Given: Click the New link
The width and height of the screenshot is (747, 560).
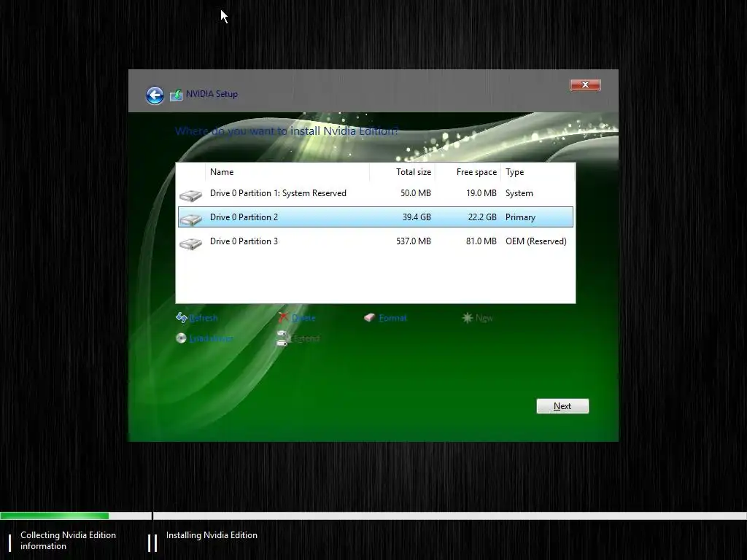Looking at the screenshot, I should pos(484,318).
